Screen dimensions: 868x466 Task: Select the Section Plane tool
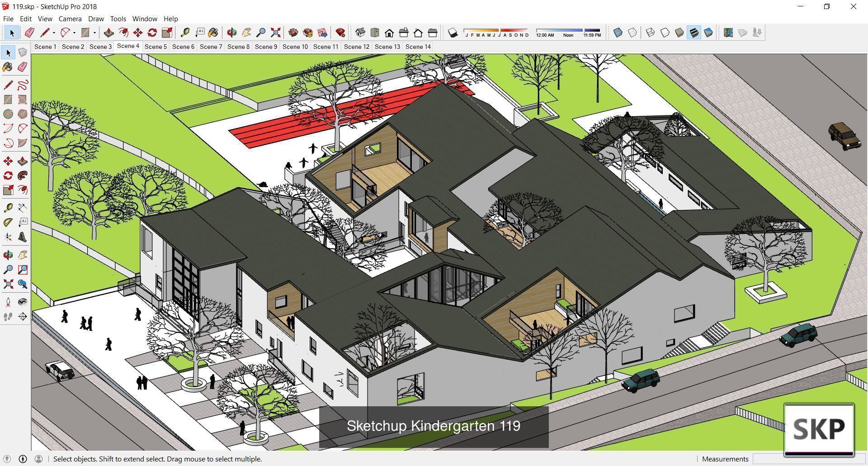(22, 317)
